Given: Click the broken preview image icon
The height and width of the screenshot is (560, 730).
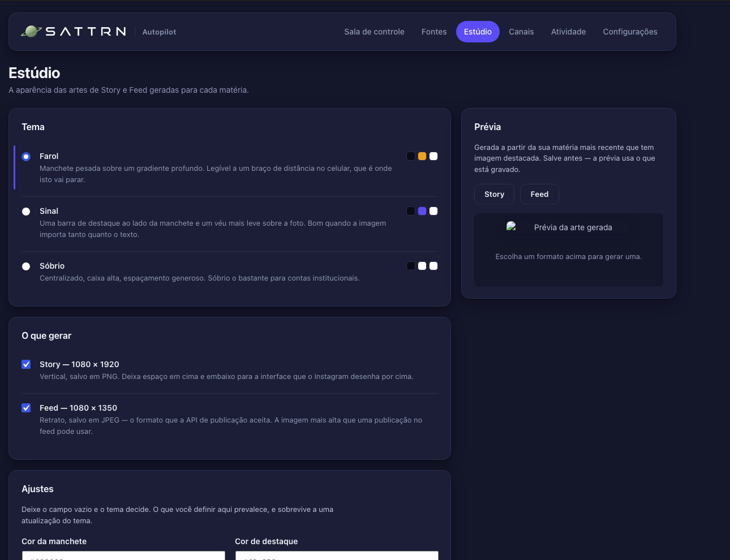Looking at the screenshot, I should [x=511, y=226].
